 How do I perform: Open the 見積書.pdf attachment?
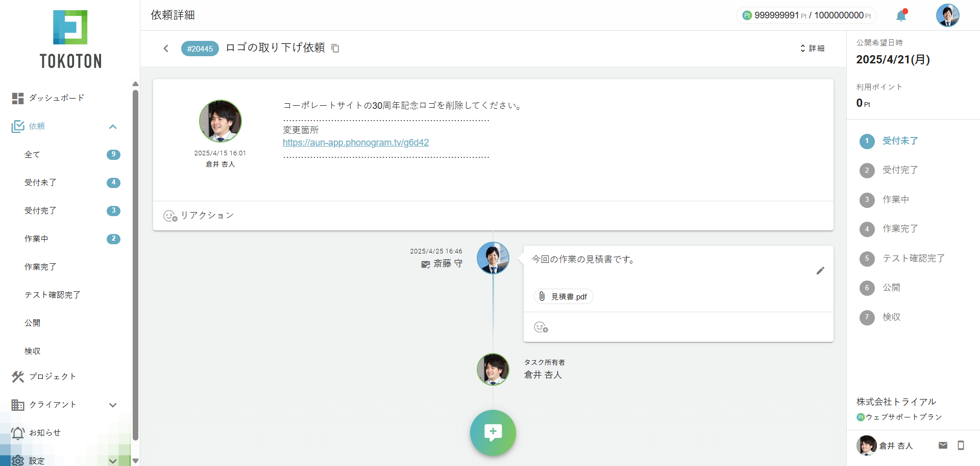pyautogui.click(x=564, y=296)
